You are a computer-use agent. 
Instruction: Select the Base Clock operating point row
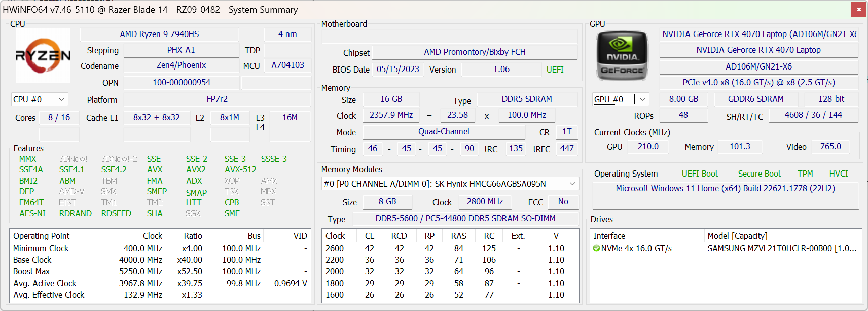point(160,260)
